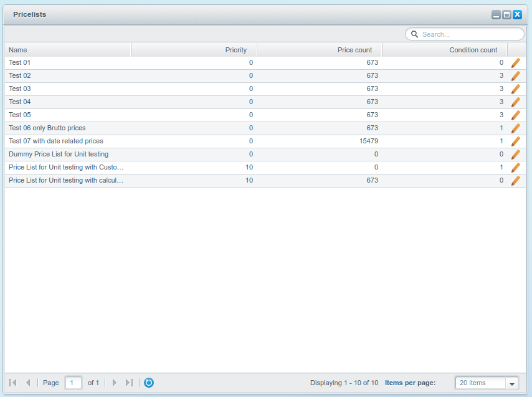Sort by the Name column header
Screen dimensions: 532x397
(67, 50)
